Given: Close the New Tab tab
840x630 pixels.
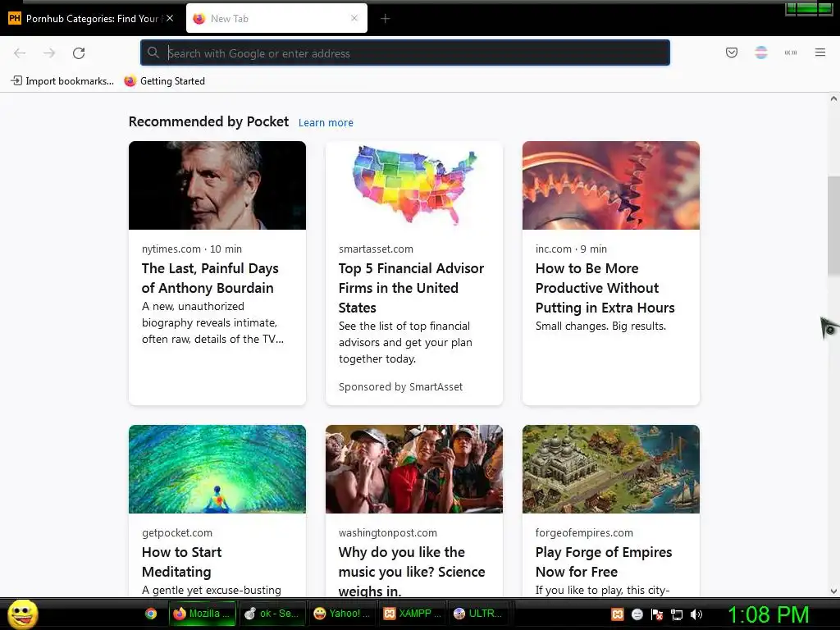Looking at the screenshot, I should 354,18.
